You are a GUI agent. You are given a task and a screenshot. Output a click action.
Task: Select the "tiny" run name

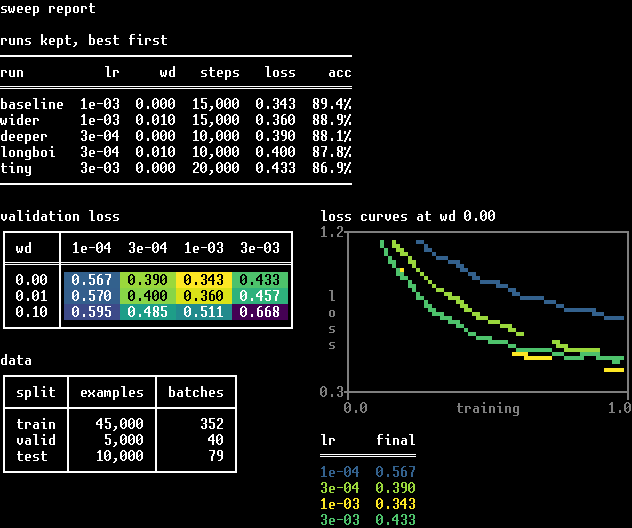[16, 168]
